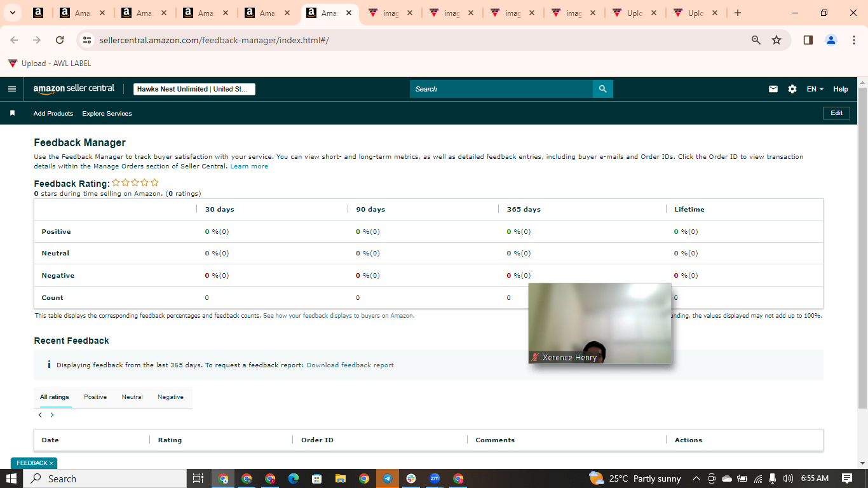
Task: Reload the page in Chrome
Action: click(60, 40)
